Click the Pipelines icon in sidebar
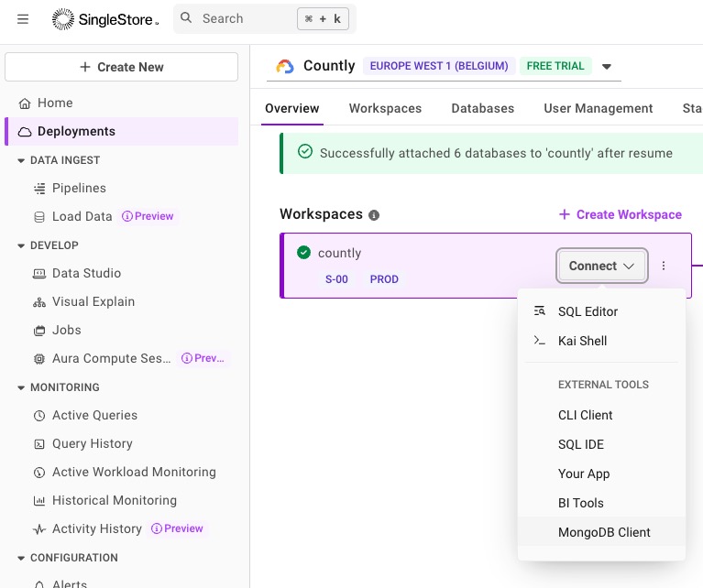This screenshot has height=588, width=703. (x=39, y=189)
